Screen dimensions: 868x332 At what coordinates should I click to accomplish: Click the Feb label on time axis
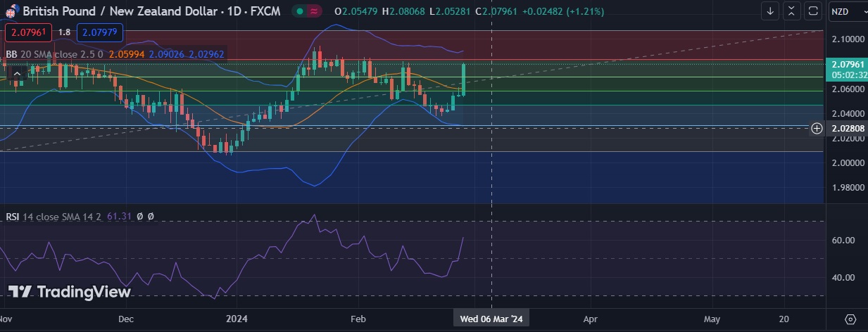coord(358,319)
